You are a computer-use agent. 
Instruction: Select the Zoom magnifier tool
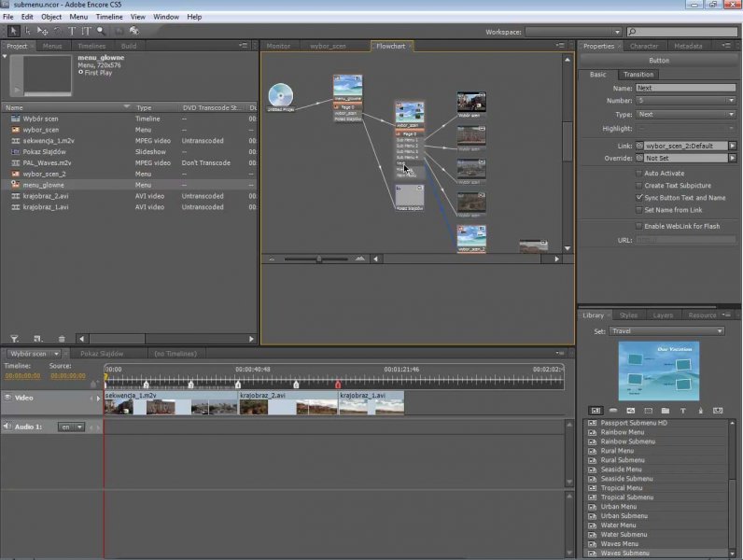pyautogui.click(x=101, y=31)
